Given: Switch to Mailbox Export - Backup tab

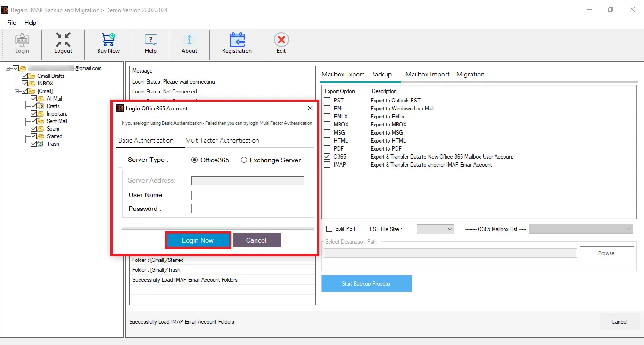Looking at the screenshot, I should click(356, 74).
